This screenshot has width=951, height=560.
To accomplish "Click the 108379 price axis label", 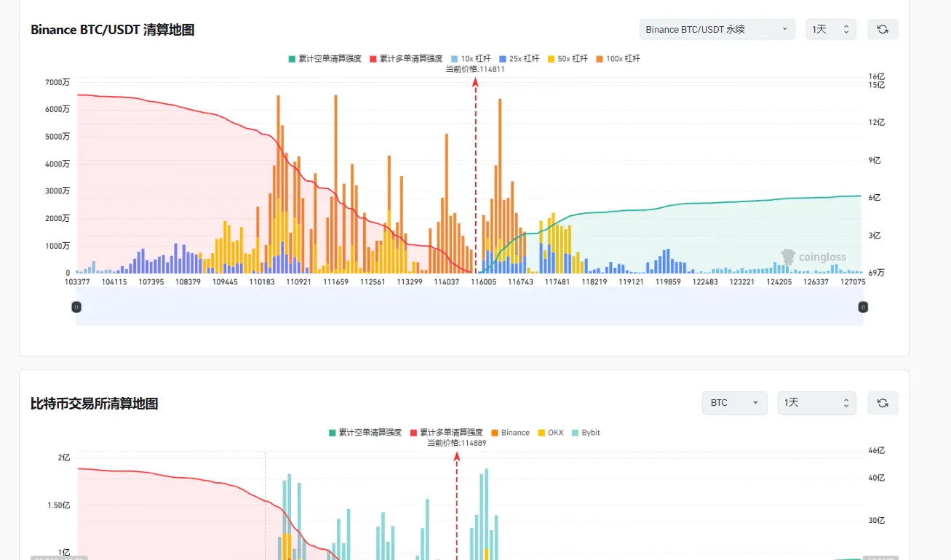I will click(x=188, y=282).
